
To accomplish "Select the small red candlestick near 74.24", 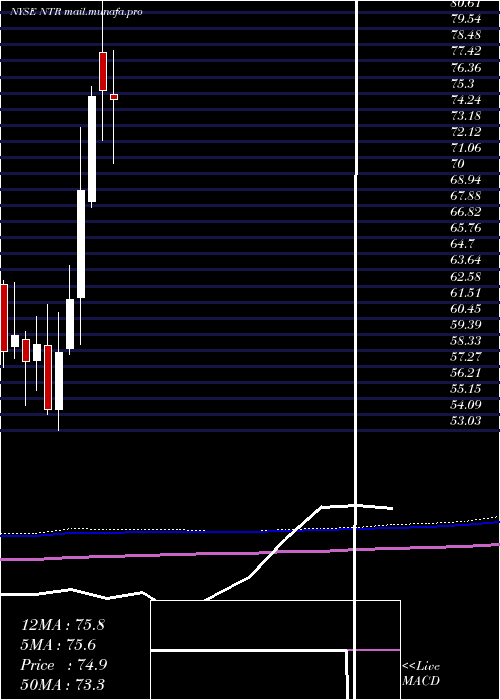I will pos(114,97).
